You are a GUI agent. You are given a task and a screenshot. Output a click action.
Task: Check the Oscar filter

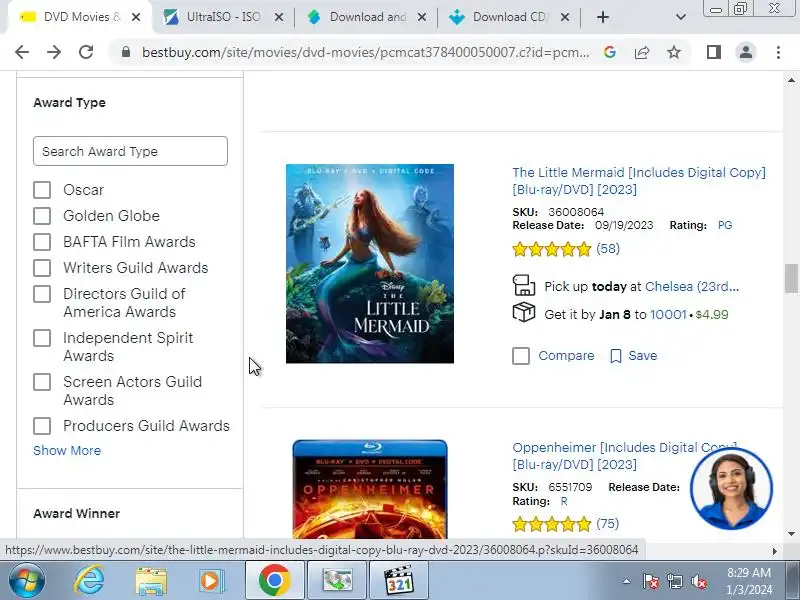[x=42, y=190]
